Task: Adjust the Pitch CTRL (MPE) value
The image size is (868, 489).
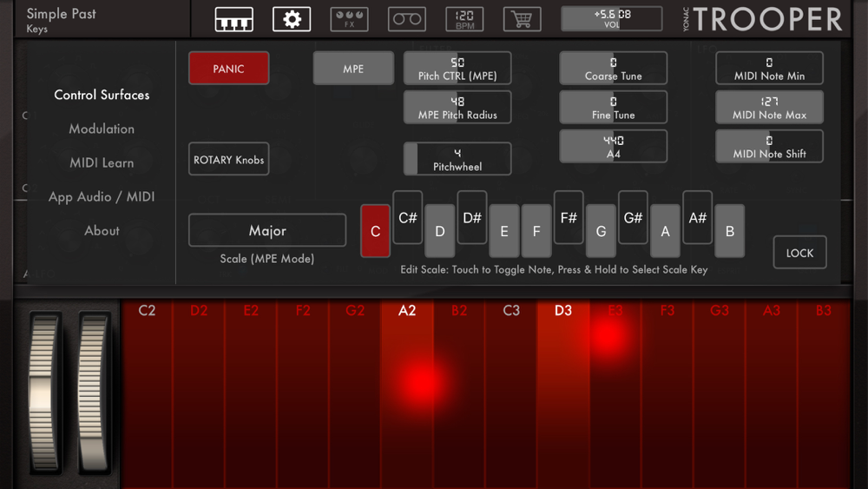Action: coord(457,68)
